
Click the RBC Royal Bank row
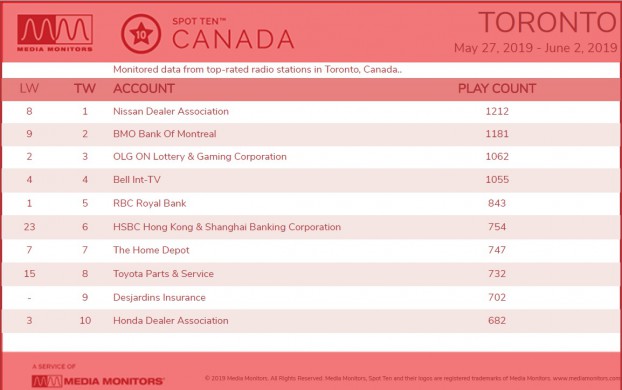[311, 204]
